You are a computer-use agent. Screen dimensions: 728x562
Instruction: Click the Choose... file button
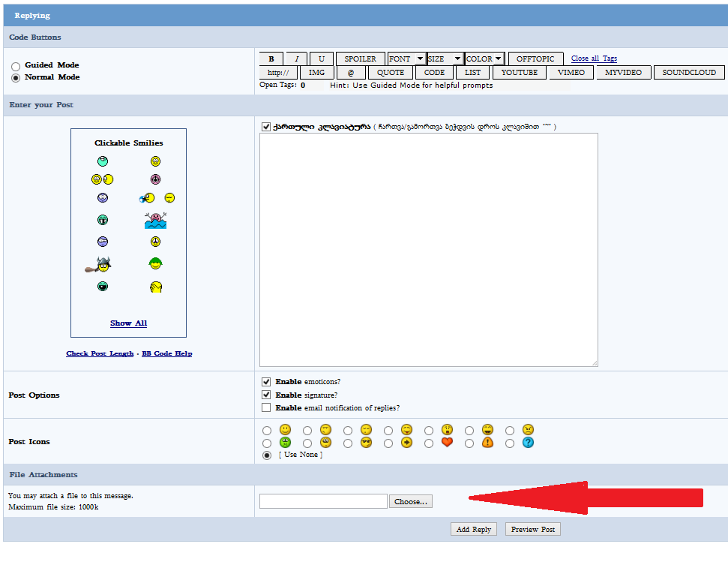[x=410, y=502]
